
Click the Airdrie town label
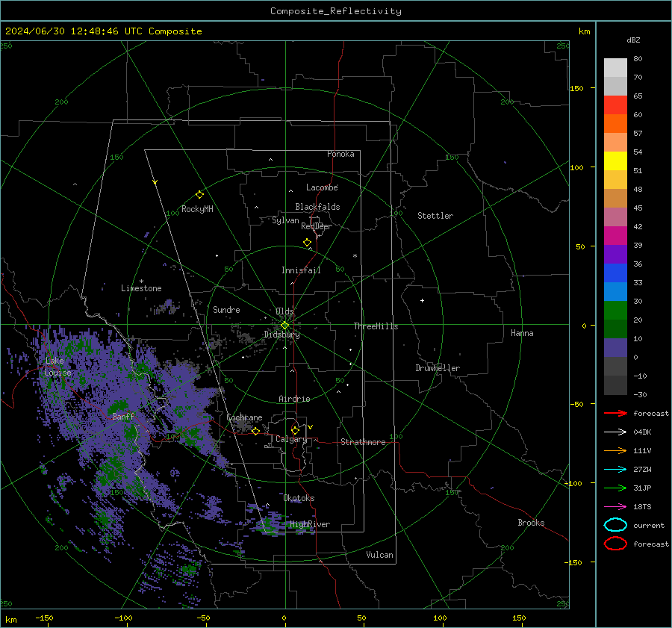[294, 399]
